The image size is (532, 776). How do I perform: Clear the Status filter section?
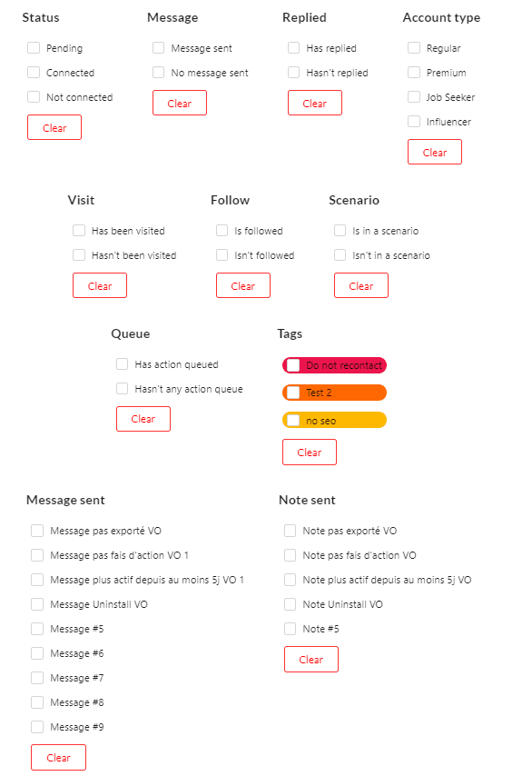click(54, 128)
